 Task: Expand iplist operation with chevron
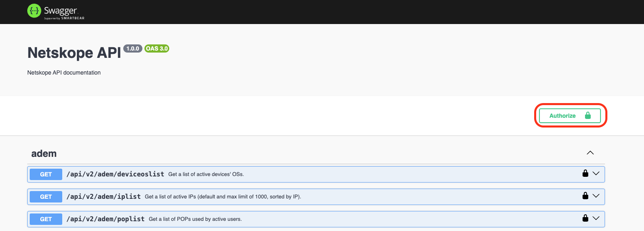[x=596, y=196]
